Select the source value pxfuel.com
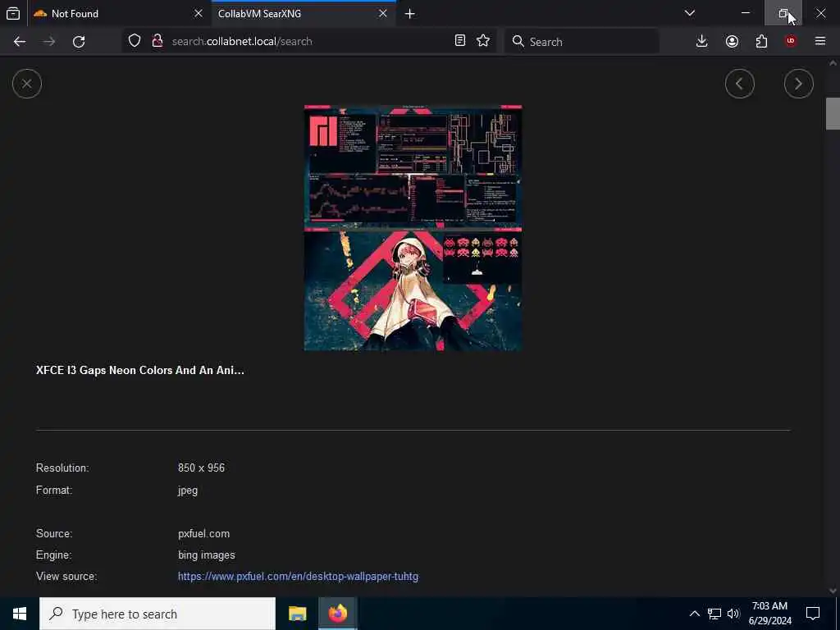The height and width of the screenshot is (630, 840). [x=203, y=533]
